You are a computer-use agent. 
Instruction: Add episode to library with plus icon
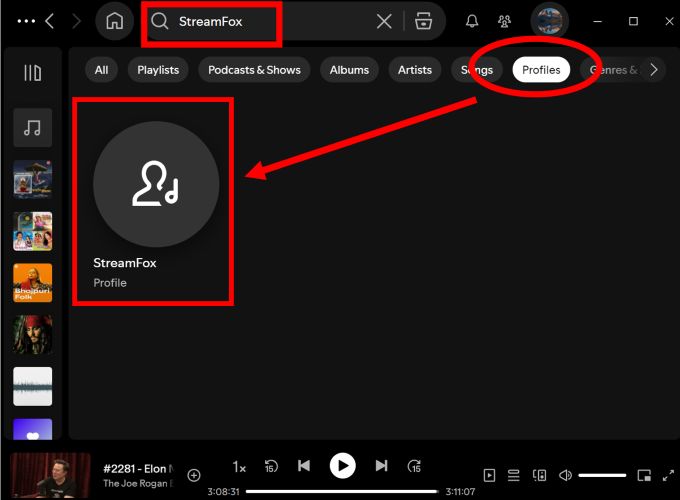click(194, 475)
